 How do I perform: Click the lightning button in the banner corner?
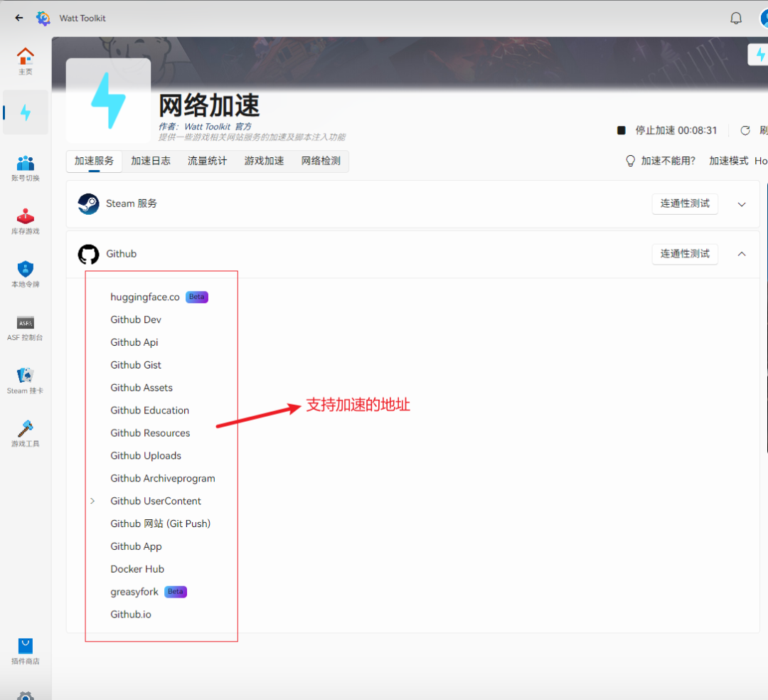759,54
